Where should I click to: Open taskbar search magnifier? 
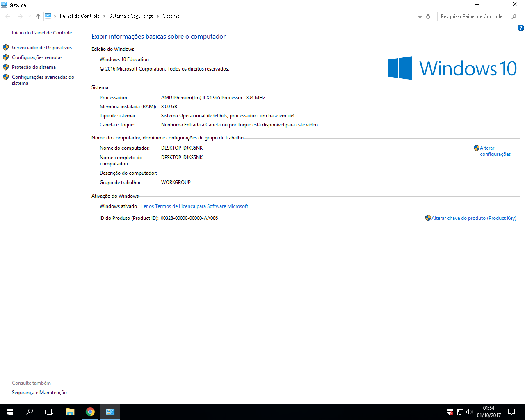30,412
